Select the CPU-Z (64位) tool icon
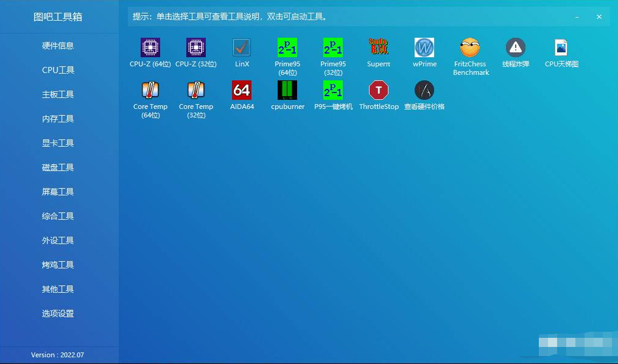 (x=150, y=47)
